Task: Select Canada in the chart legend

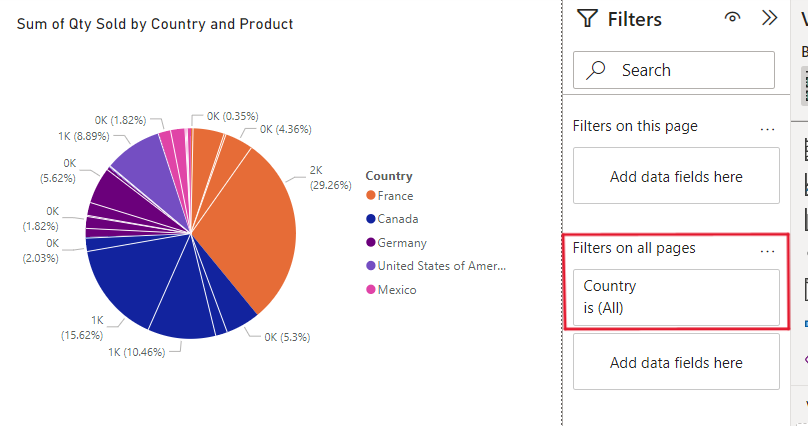Action: point(398,219)
